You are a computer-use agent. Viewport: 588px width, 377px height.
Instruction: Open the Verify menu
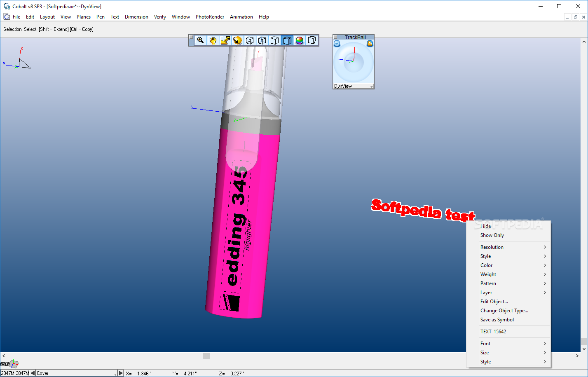click(160, 17)
